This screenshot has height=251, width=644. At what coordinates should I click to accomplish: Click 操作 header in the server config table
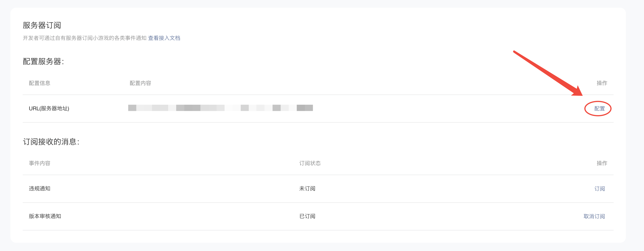[x=602, y=83]
